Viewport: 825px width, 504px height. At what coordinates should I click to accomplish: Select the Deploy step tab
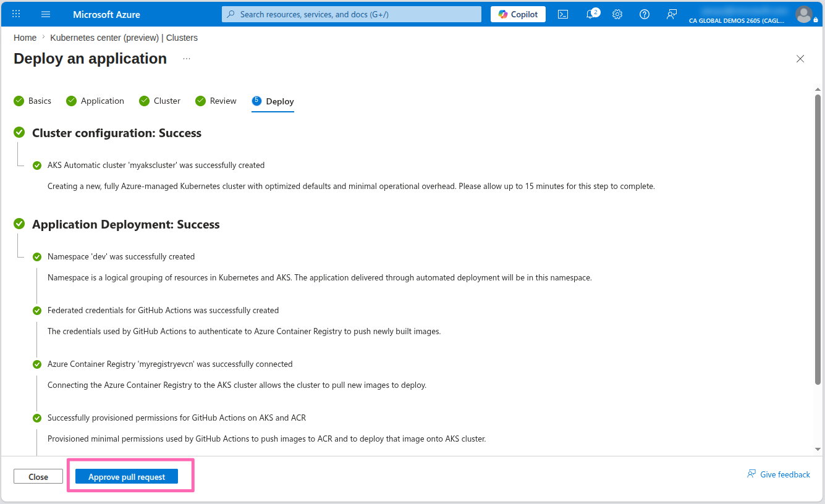(273, 101)
